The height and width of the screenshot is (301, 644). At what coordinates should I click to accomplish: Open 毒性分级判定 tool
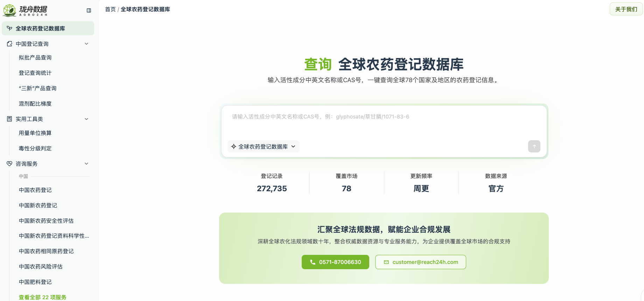(x=35, y=149)
